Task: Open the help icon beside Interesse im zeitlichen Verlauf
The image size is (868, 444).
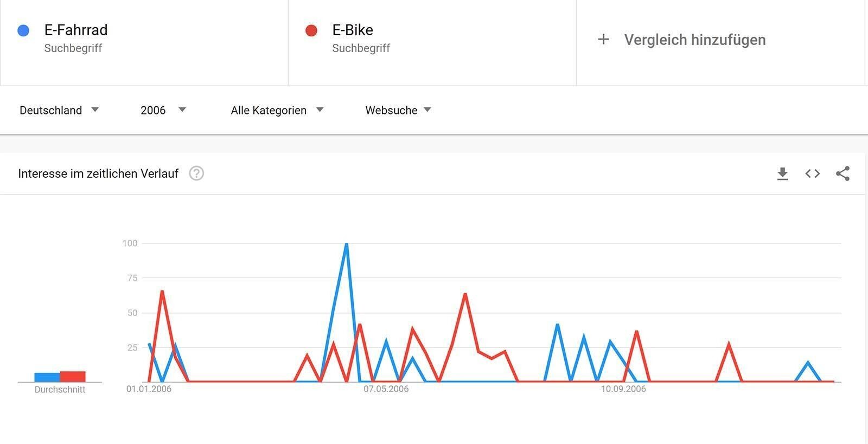Action: (196, 173)
